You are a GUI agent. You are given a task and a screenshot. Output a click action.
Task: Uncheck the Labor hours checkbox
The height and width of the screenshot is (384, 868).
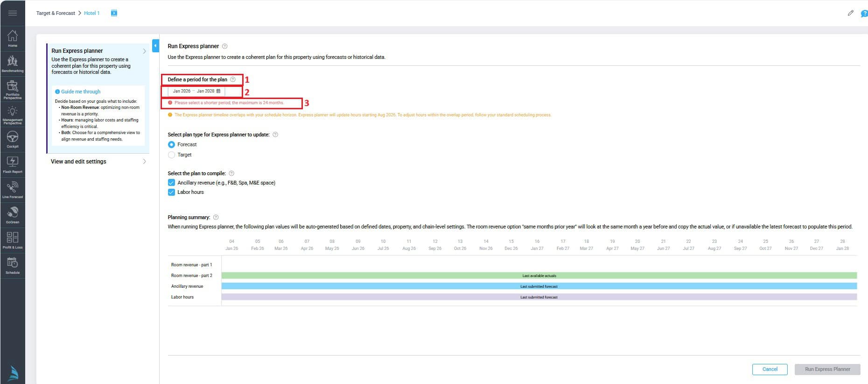(171, 192)
